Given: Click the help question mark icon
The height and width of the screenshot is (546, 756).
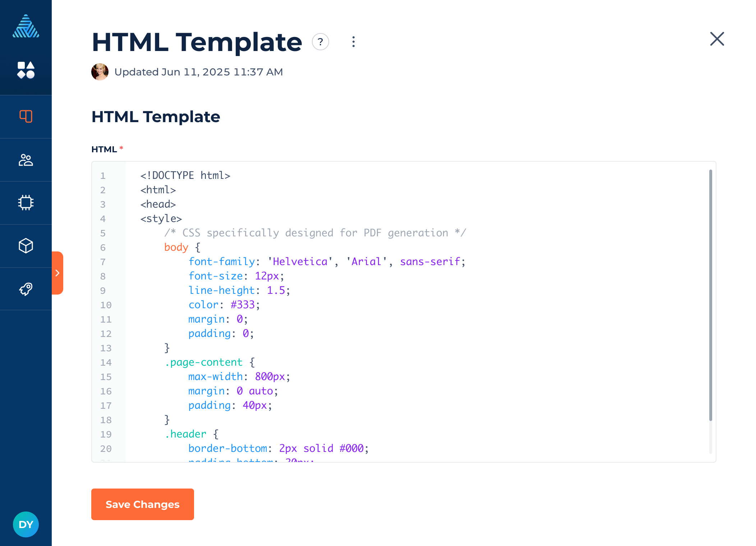Looking at the screenshot, I should point(320,42).
